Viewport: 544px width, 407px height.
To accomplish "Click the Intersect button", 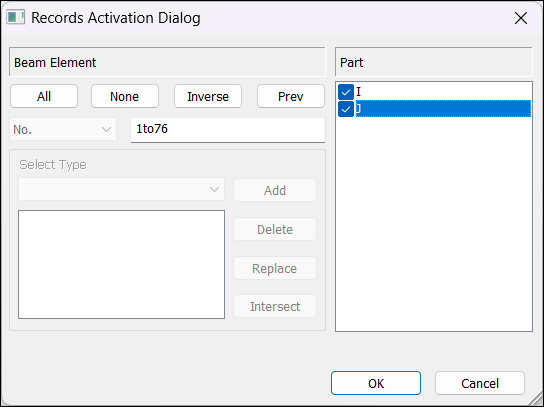I will click(275, 306).
